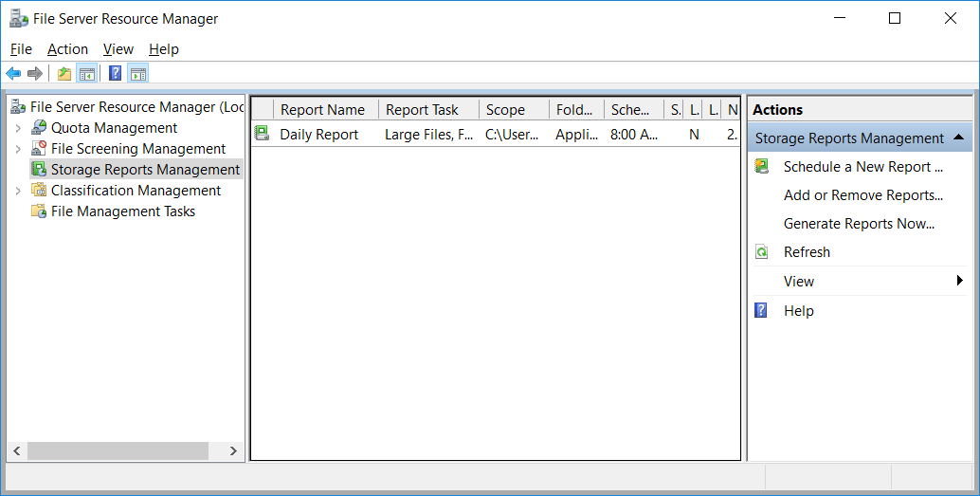The height and width of the screenshot is (496, 980).
Task: Expand the File Screening Management node
Action: point(18,149)
